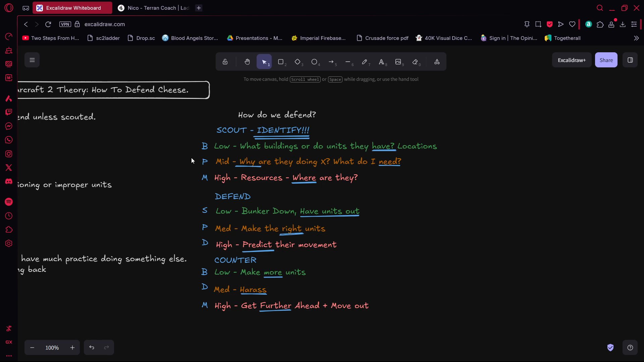Toggle the keep-tool-active lock
This screenshot has height=362, width=644.
coord(225,62)
